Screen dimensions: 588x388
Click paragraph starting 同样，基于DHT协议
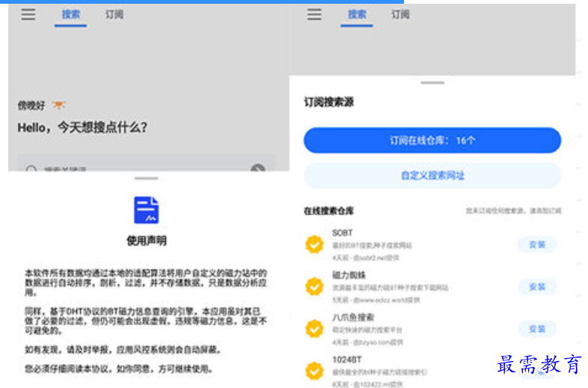pos(146,321)
